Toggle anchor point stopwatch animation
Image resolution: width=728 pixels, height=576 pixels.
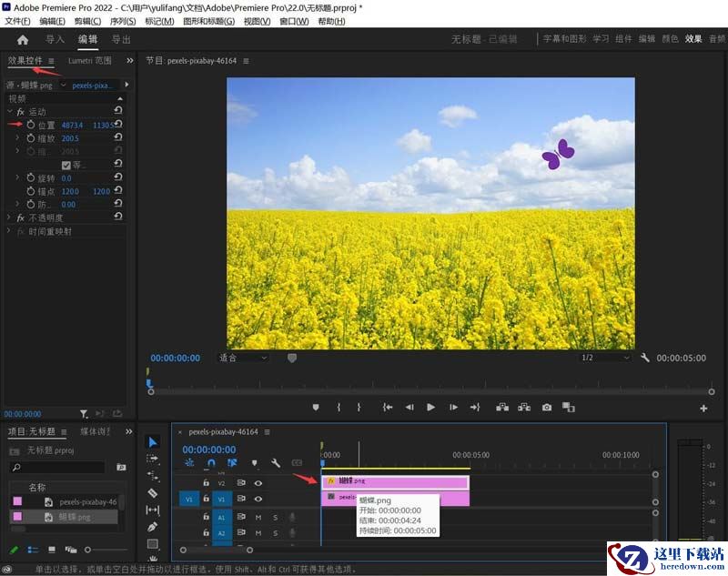[x=31, y=191]
